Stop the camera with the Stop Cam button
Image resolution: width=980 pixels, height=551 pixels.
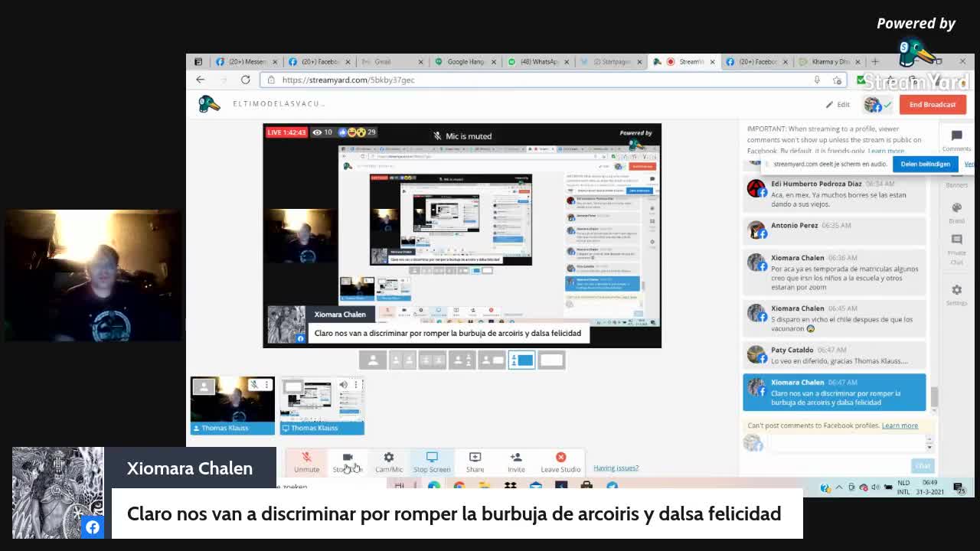coord(348,462)
